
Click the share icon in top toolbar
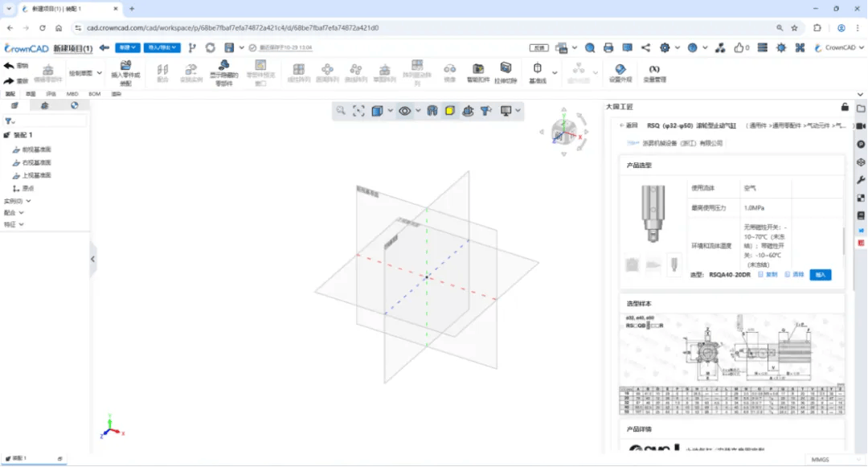(645, 48)
